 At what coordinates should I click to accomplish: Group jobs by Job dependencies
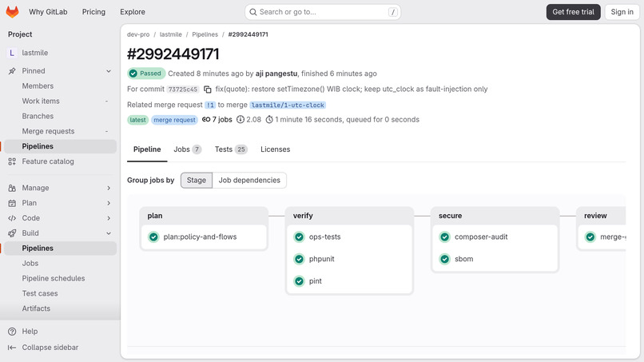(249, 180)
